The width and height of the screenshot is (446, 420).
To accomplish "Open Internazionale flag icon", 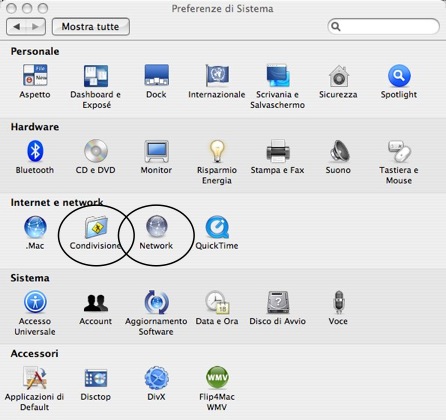I will (x=217, y=75).
